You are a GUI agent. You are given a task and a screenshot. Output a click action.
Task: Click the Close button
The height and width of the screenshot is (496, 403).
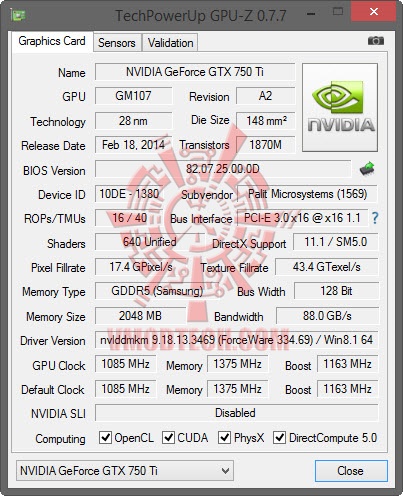351,471
